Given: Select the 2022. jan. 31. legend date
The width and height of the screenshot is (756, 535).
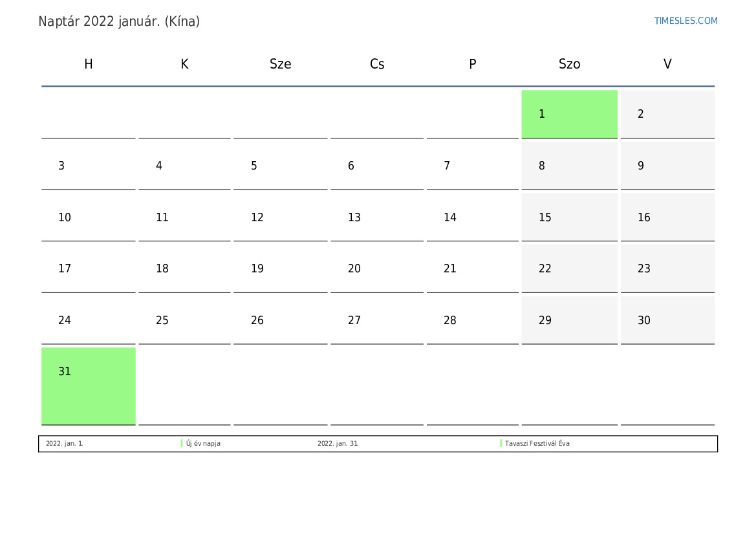Looking at the screenshot, I should coord(338,444).
